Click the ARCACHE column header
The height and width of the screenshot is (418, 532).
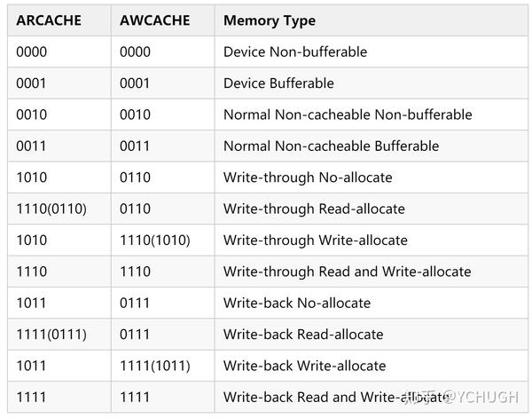49,20
